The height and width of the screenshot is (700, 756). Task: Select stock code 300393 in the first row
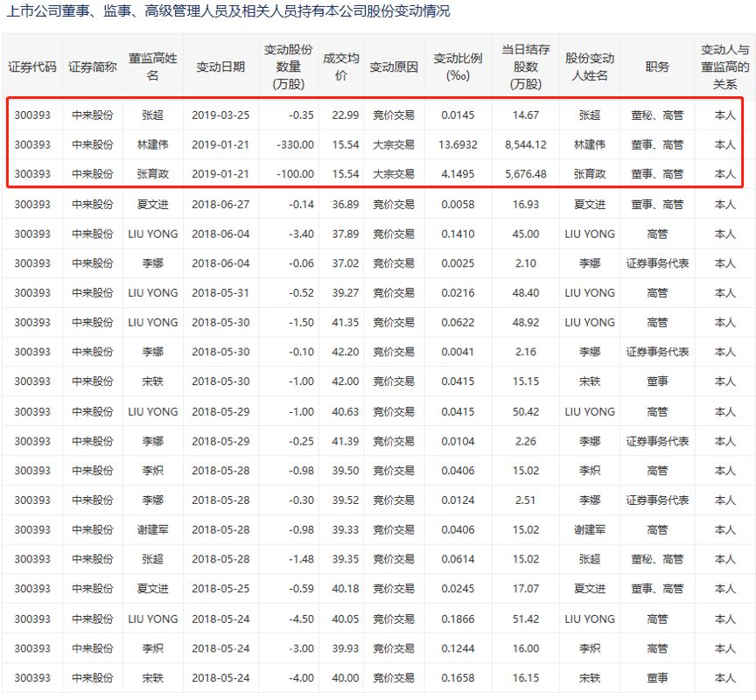[x=33, y=115]
